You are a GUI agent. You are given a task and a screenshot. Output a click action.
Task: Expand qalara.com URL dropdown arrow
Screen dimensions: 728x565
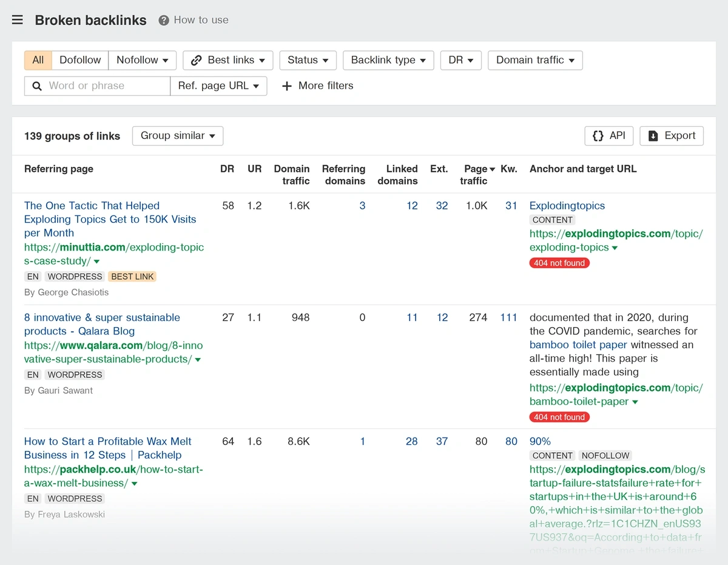[x=198, y=360]
